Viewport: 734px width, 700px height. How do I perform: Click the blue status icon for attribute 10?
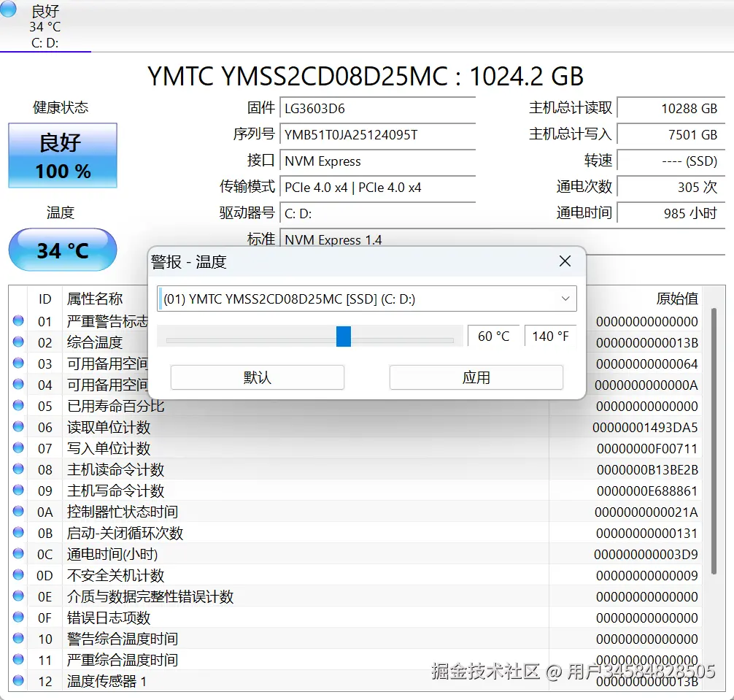[x=18, y=638]
